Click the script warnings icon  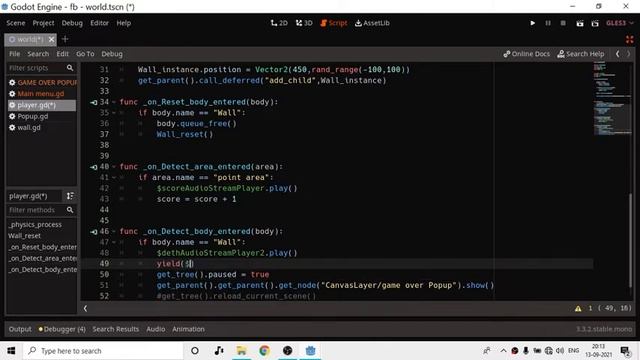[x=578, y=309]
